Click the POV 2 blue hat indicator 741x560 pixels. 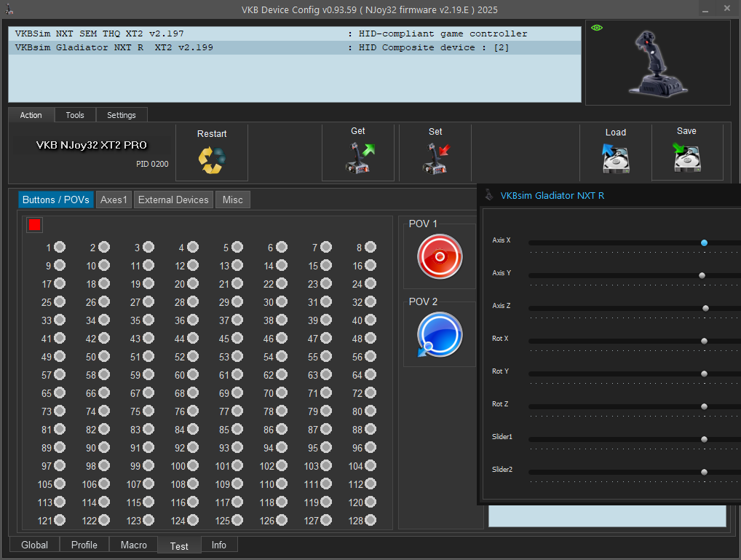(440, 334)
